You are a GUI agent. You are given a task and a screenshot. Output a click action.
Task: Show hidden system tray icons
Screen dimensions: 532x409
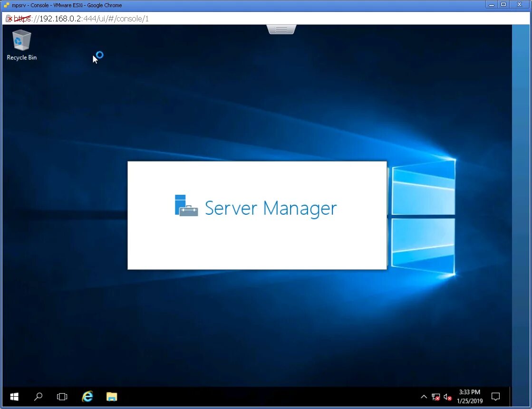tap(424, 397)
